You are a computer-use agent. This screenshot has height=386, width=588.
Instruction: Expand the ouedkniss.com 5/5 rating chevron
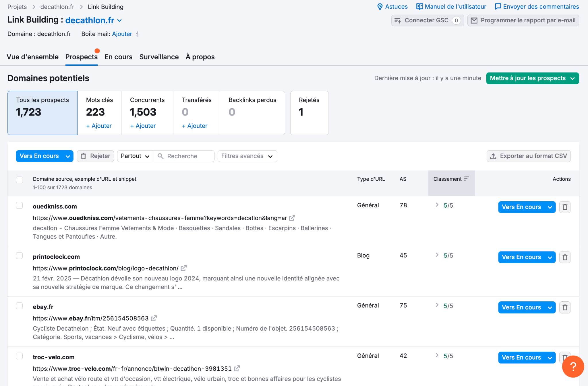437,205
